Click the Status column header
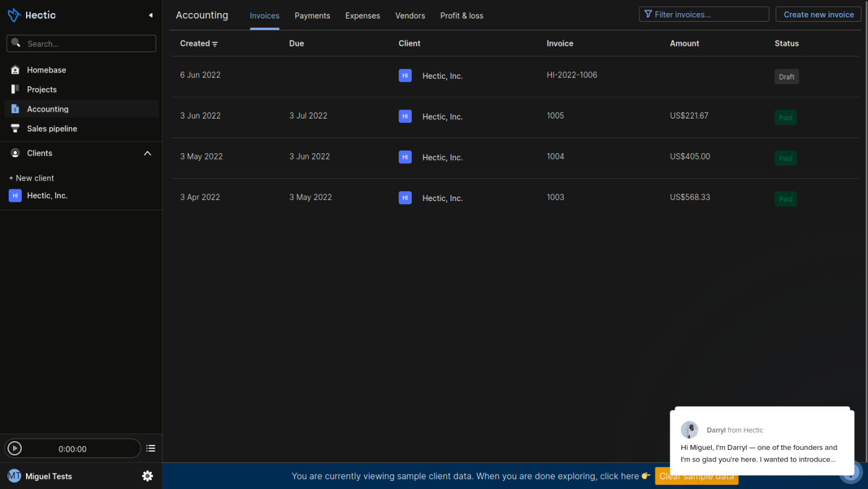This screenshot has height=489, width=868. click(787, 43)
